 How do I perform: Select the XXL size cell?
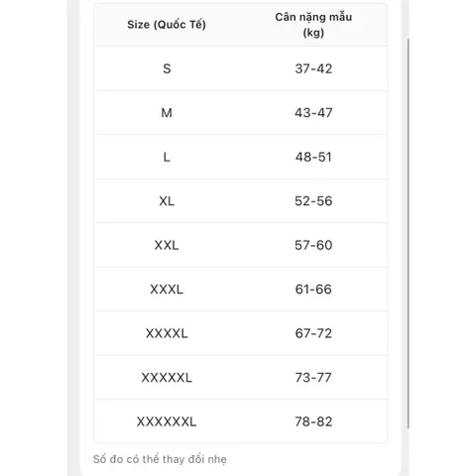click(167, 245)
